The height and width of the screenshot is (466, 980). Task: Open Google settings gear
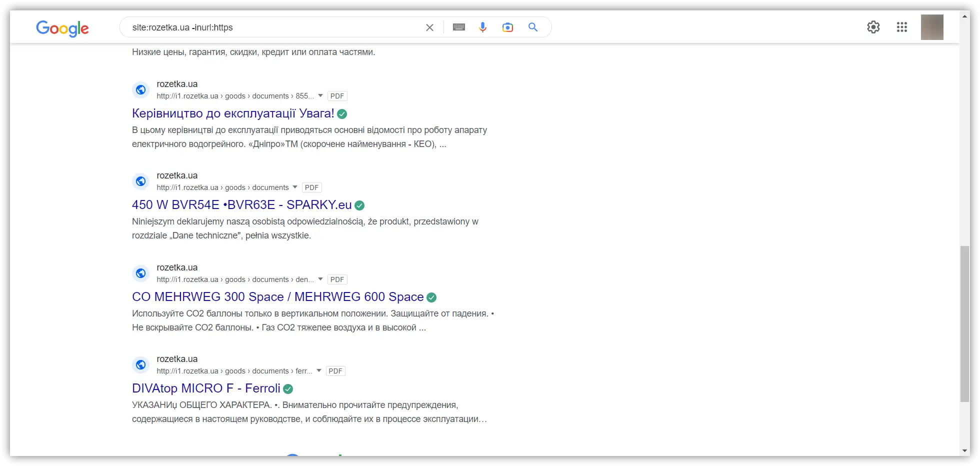point(873,27)
